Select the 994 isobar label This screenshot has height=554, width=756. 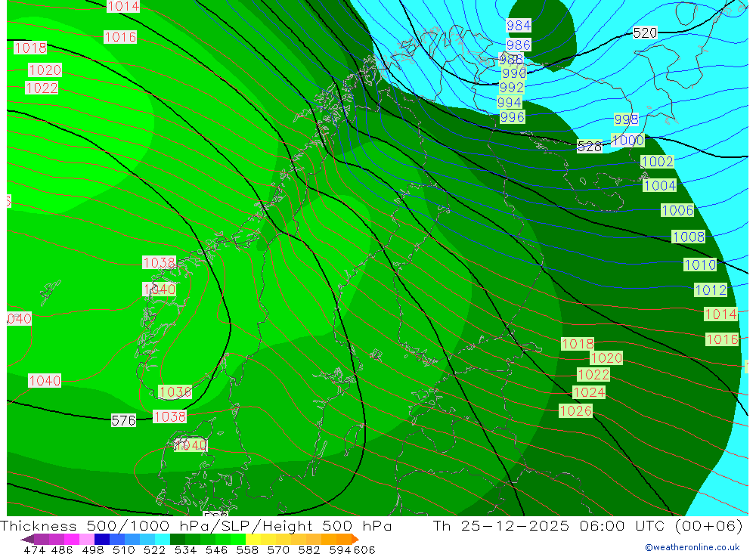tap(510, 102)
